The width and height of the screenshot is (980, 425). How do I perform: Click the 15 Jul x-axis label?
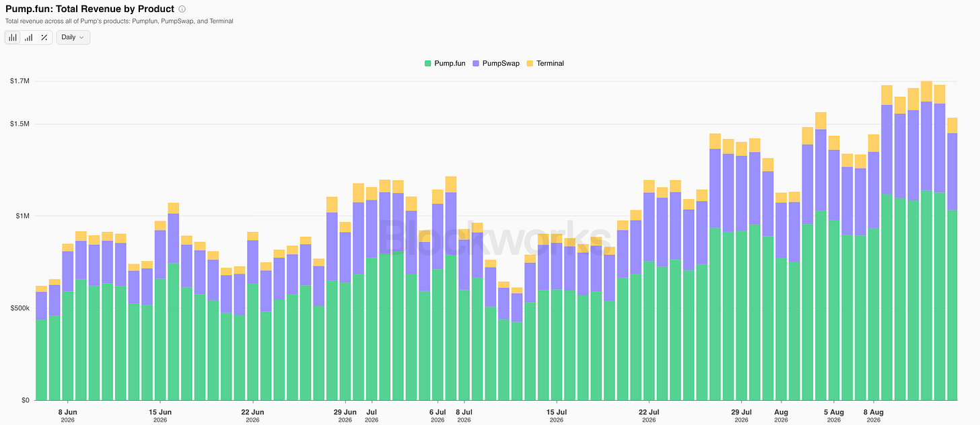(x=556, y=416)
